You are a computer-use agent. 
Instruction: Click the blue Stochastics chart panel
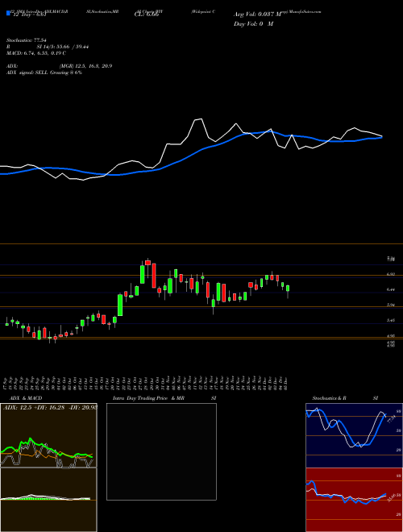coord(354,435)
